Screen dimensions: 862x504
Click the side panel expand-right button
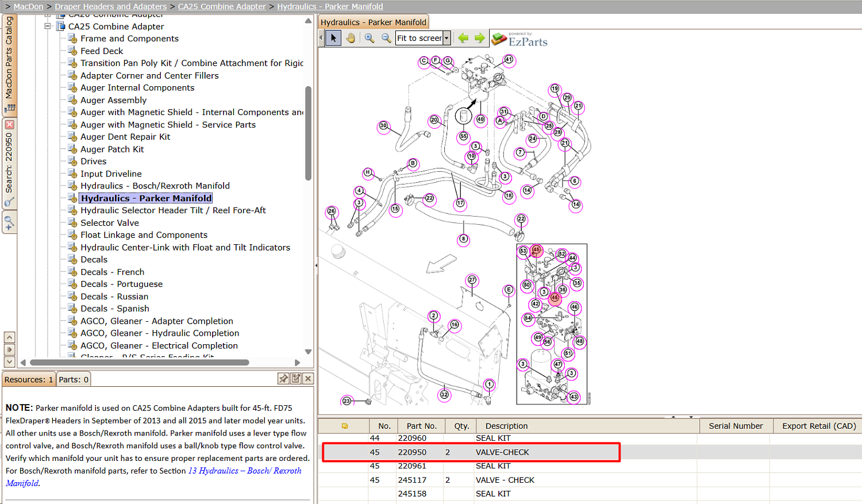coord(9,349)
